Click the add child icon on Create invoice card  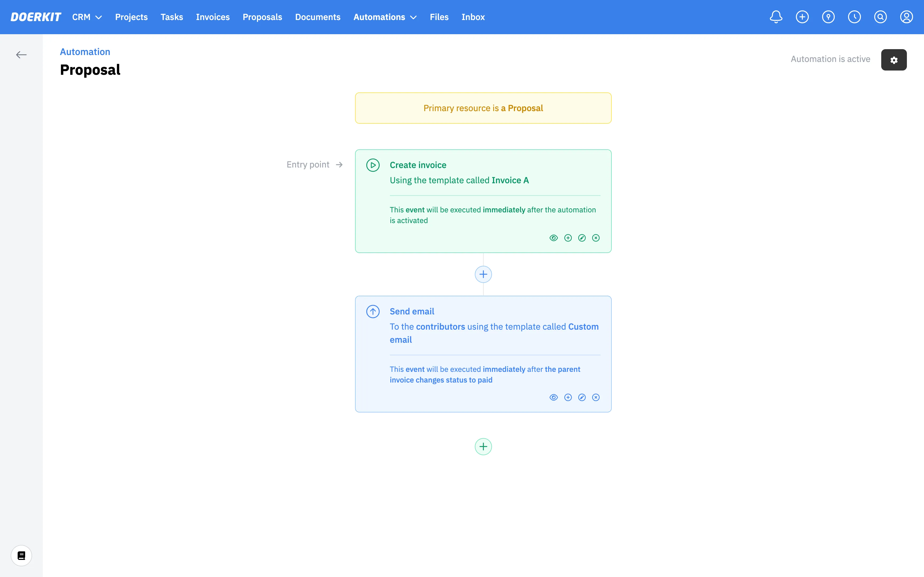568,238
